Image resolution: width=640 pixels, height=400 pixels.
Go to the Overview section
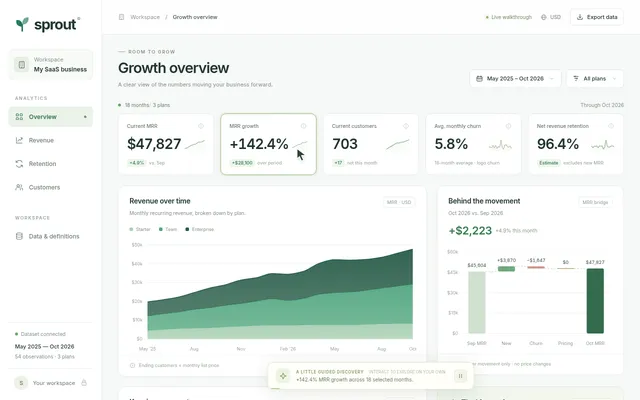pyautogui.click(x=51, y=117)
